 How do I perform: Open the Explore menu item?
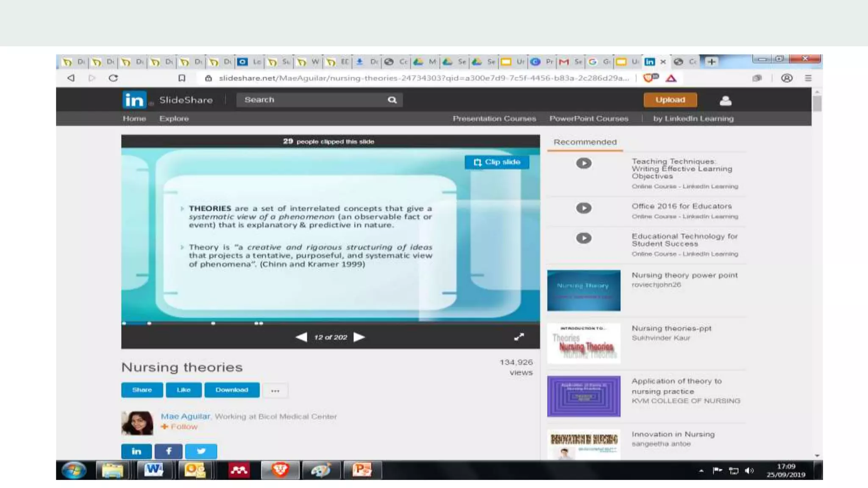coord(174,119)
